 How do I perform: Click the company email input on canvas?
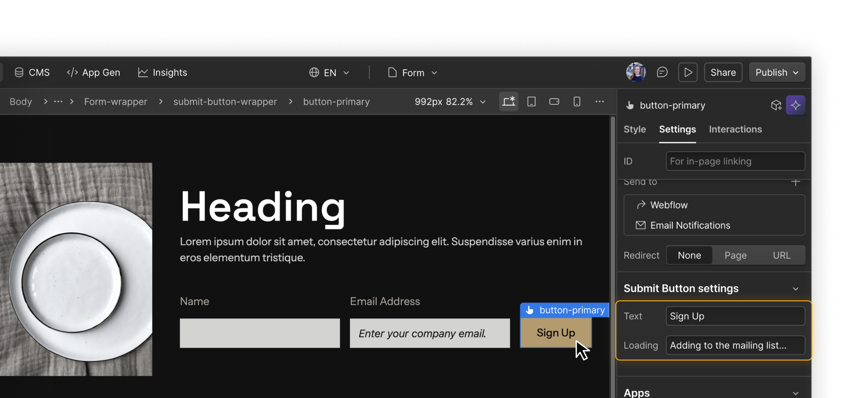point(430,333)
